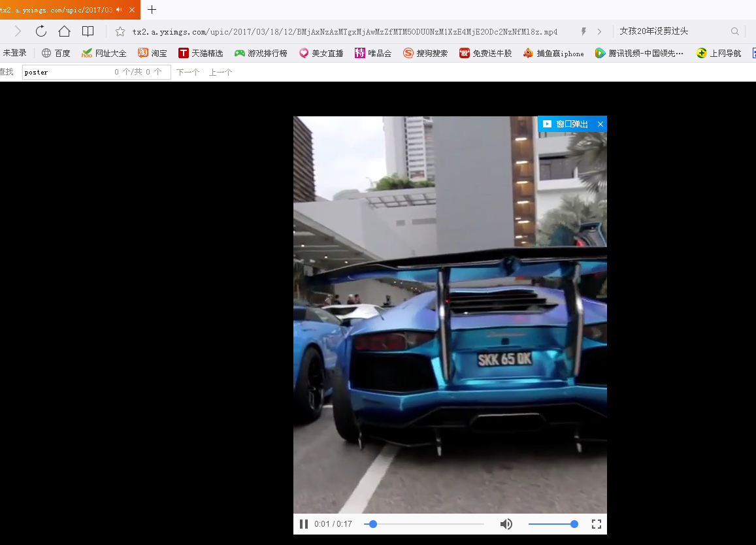The image size is (756, 545).
Task: Open the reading mode book icon
Action: [88, 31]
